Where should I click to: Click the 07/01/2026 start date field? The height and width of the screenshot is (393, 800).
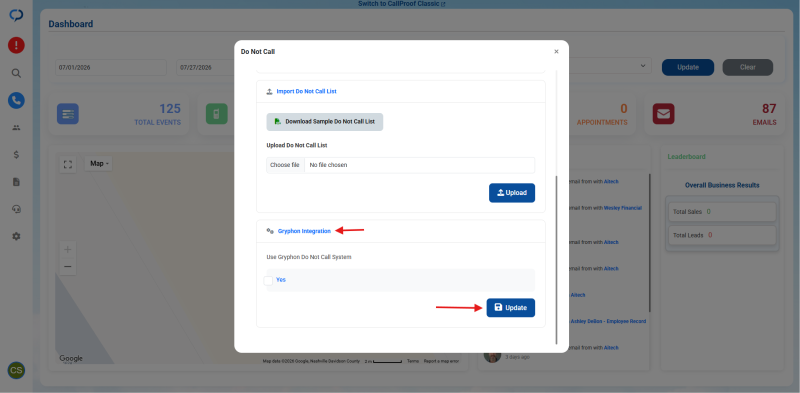[111, 67]
